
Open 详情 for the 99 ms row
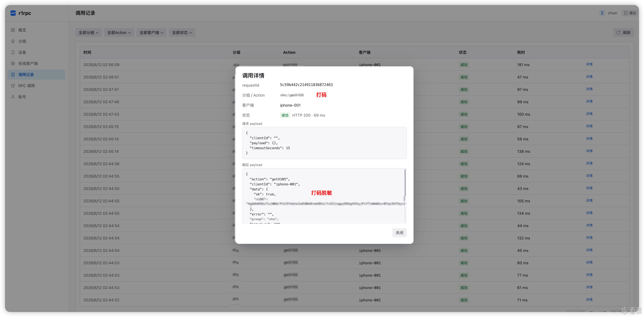pos(589,101)
